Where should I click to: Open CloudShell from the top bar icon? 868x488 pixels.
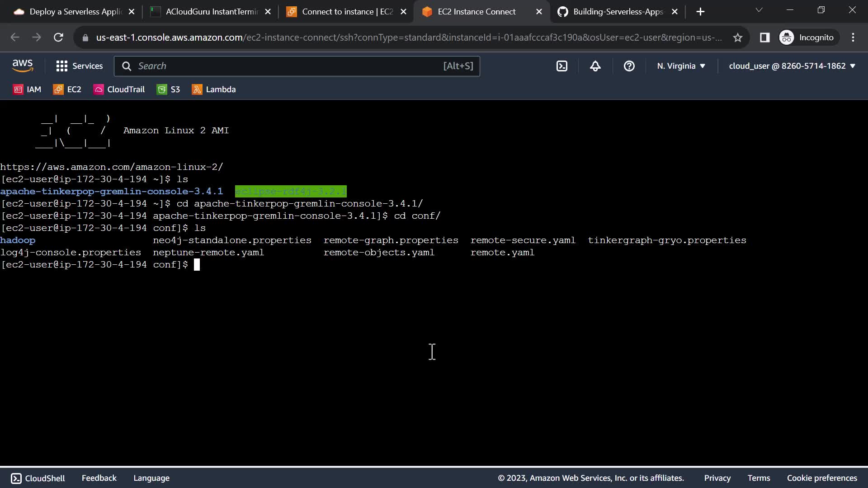click(561, 66)
